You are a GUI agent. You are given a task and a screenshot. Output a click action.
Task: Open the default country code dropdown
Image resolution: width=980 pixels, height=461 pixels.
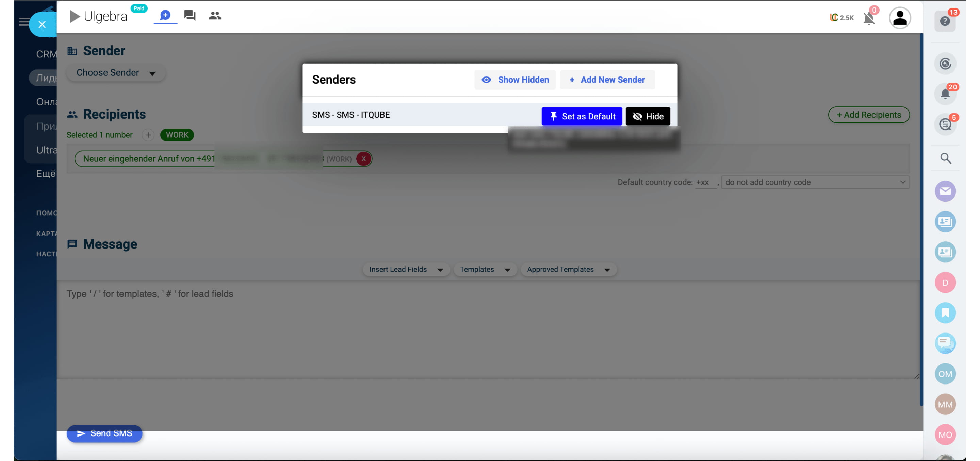(815, 182)
